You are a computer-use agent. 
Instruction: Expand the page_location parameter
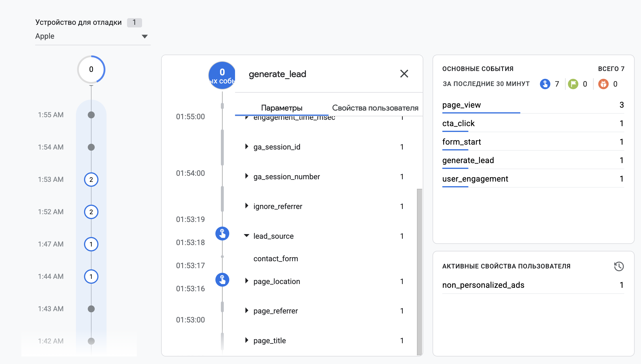point(247,281)
